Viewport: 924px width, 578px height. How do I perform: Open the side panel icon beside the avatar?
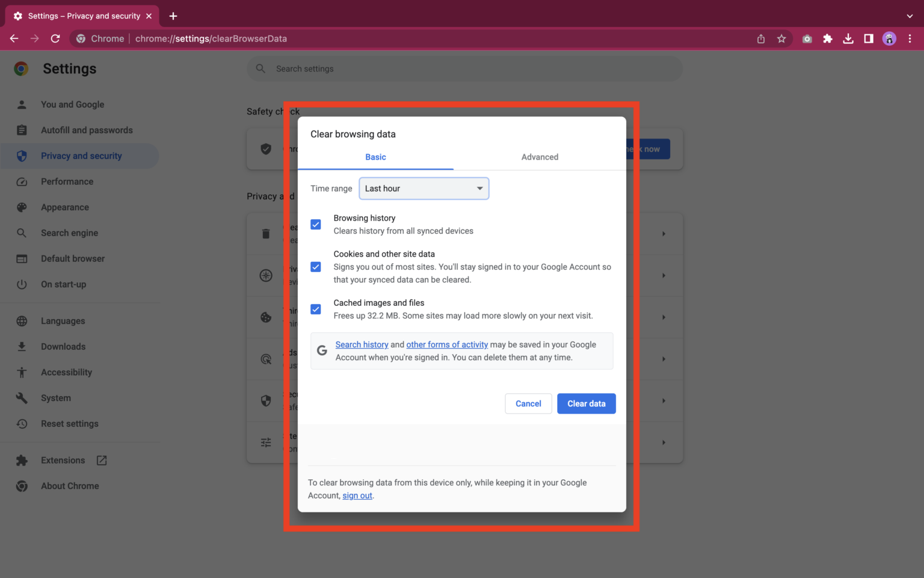coord(868,38)
